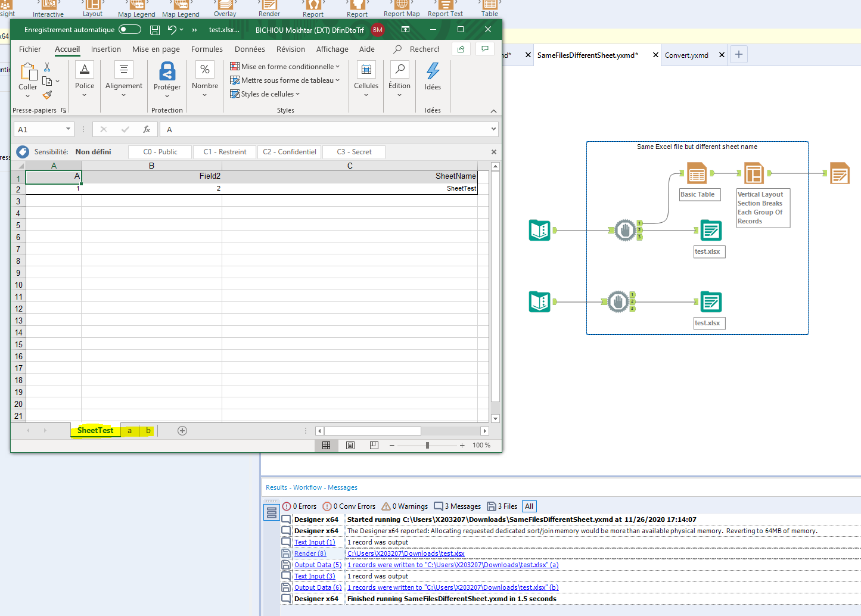Open Mise en forme conditionnelle menu

(285, 66)
